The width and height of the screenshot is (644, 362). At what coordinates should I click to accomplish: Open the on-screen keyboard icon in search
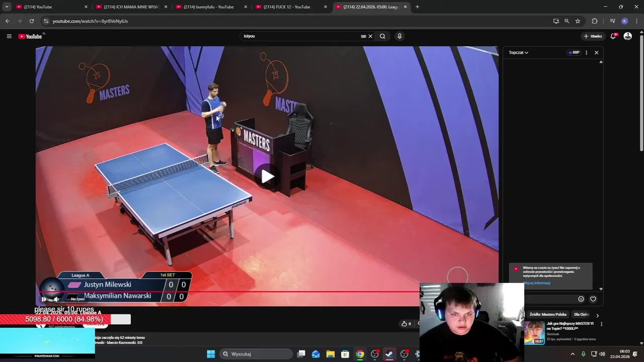click(363, 36)
